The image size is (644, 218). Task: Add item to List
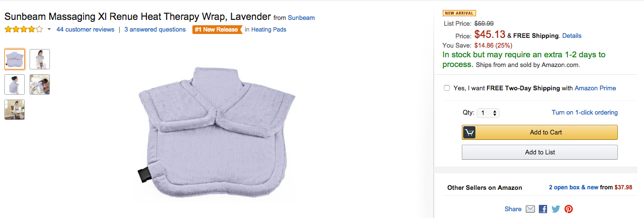tap(540, 152)
